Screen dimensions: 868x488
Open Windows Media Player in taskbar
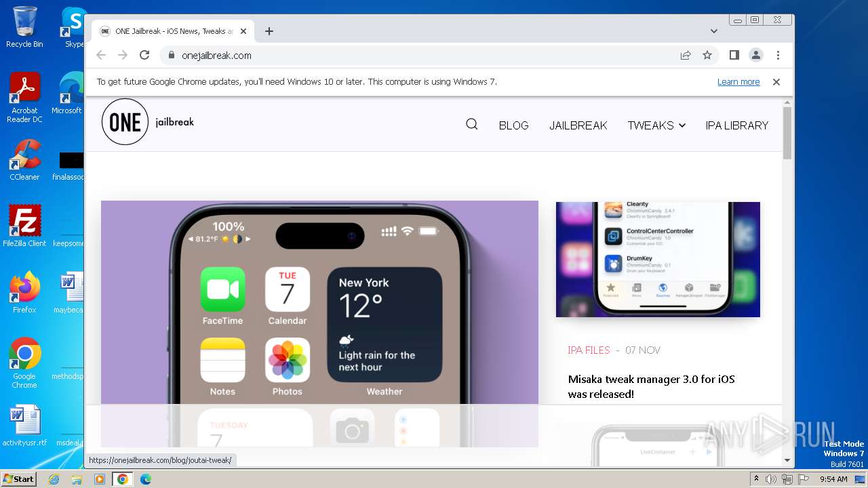[x=99, y=479]
